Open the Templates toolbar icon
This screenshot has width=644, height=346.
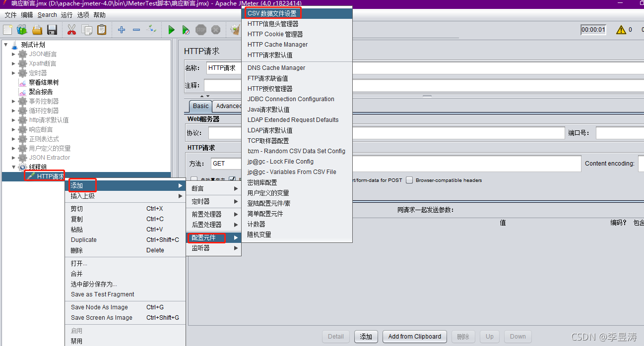pos(22,30)
